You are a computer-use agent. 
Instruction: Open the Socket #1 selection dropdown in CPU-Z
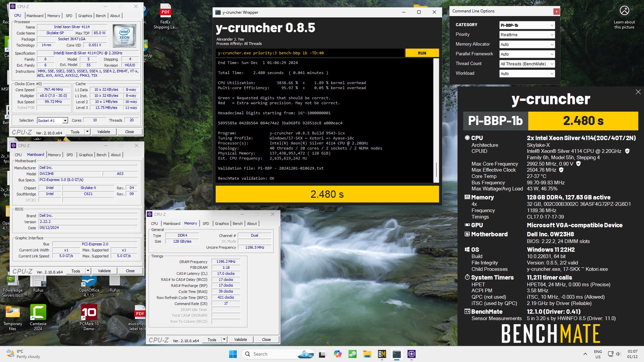(x=52, y=120)
